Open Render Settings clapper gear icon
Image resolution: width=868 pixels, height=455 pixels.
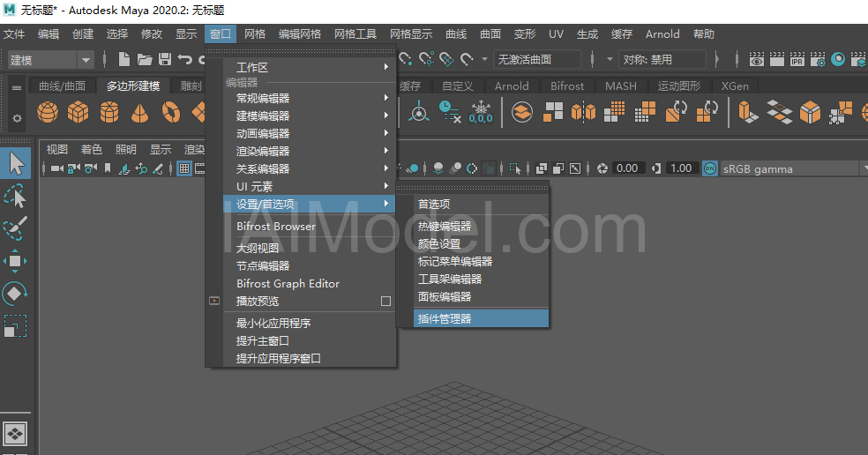point(818,59)
